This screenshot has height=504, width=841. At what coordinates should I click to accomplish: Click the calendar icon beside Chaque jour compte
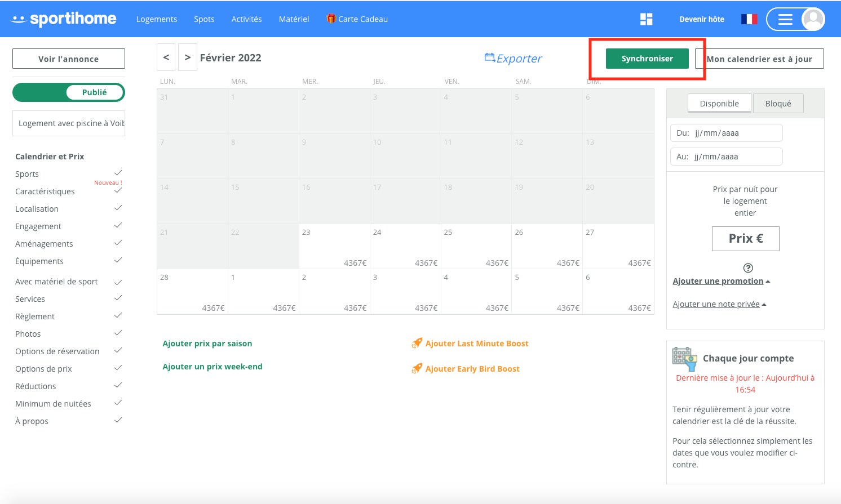coord(685,359)
